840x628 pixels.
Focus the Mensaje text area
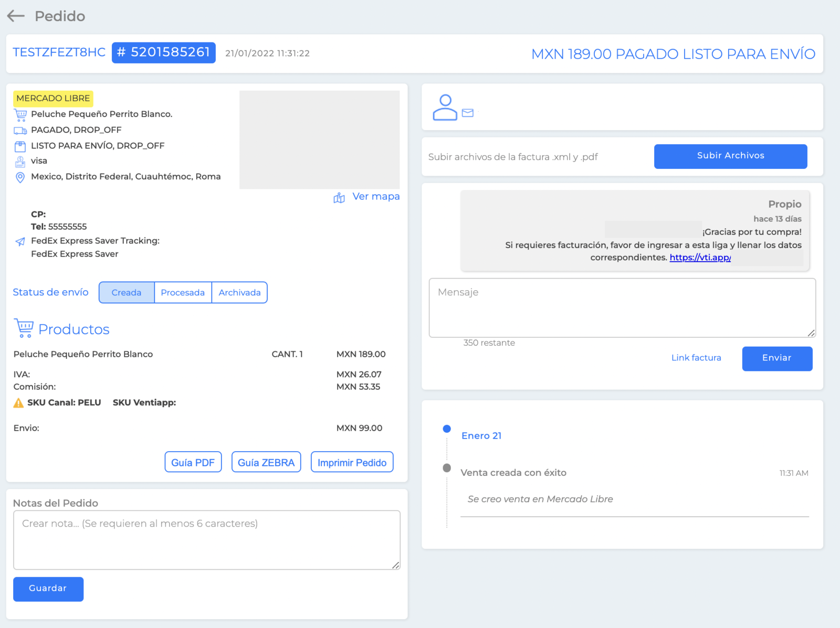tap(622, 308)
